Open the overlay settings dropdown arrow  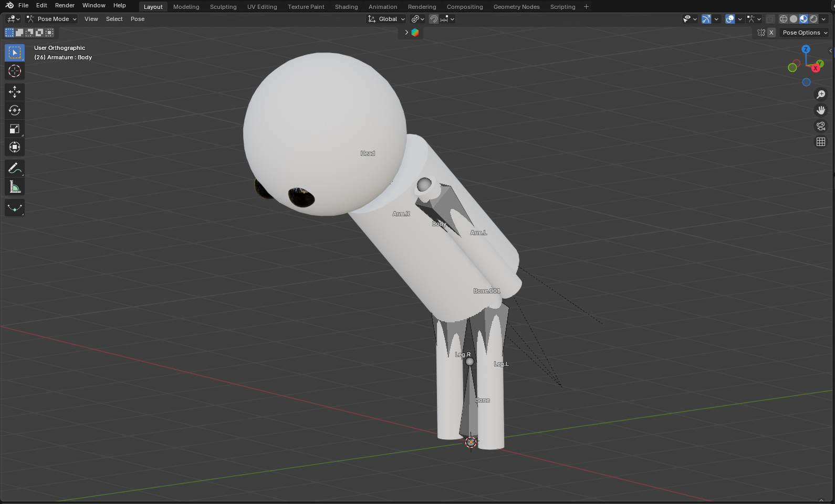740,19
